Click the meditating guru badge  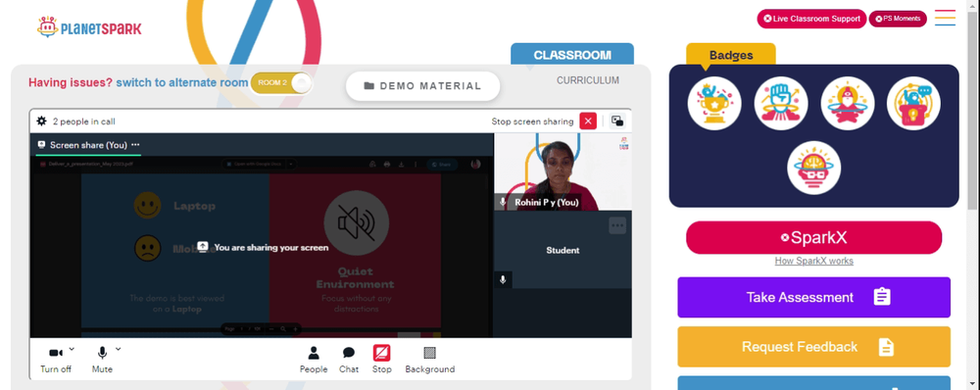click(847, 103)
